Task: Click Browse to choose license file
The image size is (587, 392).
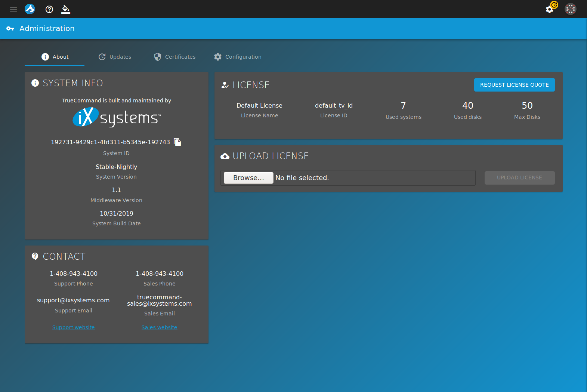Action: click(x=248, y=178)
